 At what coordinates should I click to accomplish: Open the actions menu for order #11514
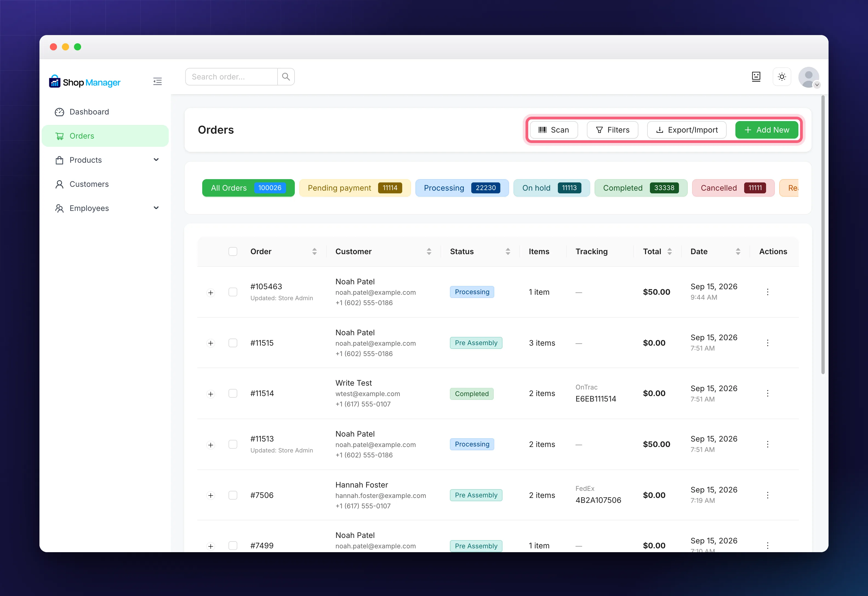point(767,393)
